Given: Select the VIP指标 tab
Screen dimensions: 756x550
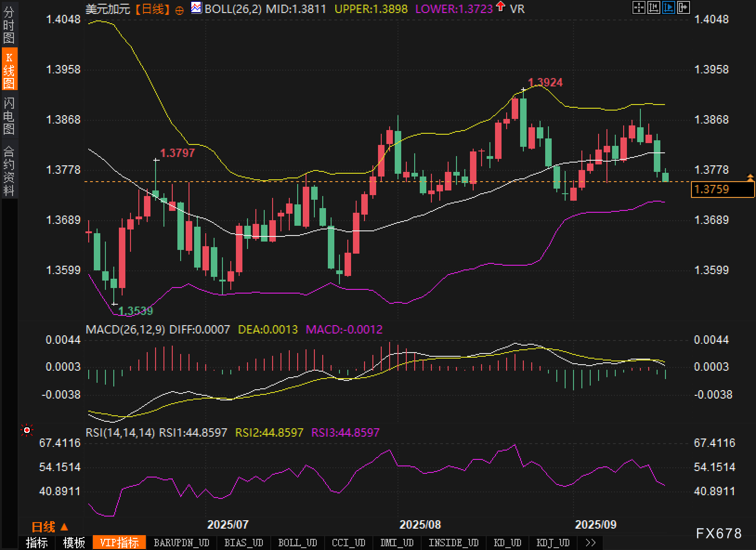Looking at the screenshot, I should coord(119,543).
